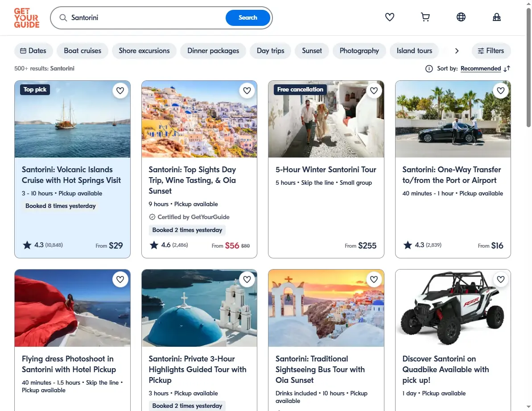532x411 pixels.
Task: Select the Shore excursions filter chip
Action: point(144,51)
